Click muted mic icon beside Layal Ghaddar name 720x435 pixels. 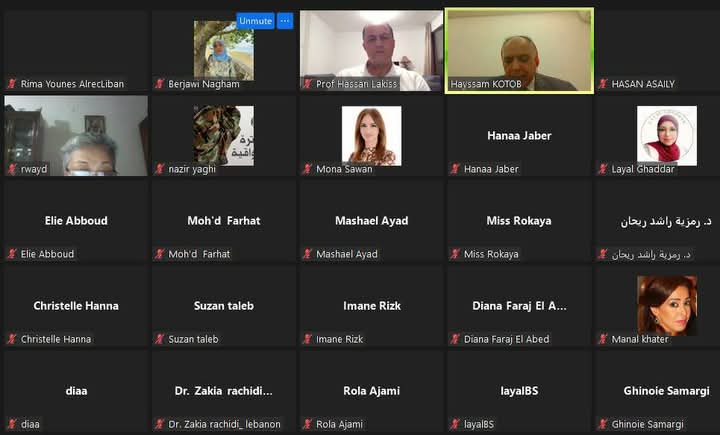(603, 169)
